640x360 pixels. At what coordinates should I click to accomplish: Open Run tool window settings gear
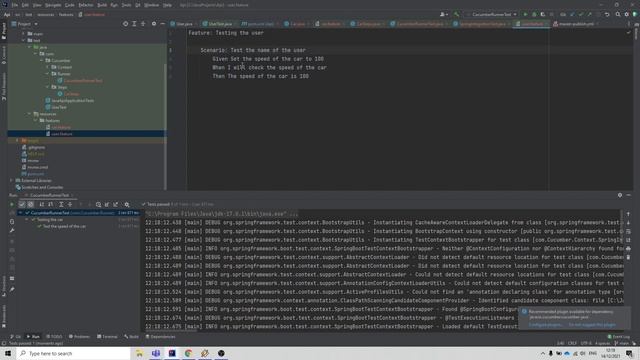pos(620,196)
